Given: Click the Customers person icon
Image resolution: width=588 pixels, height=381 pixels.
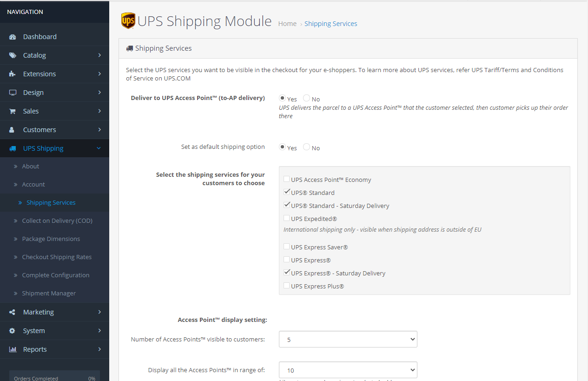Looking at the screenshot, I should click(12, 130).
